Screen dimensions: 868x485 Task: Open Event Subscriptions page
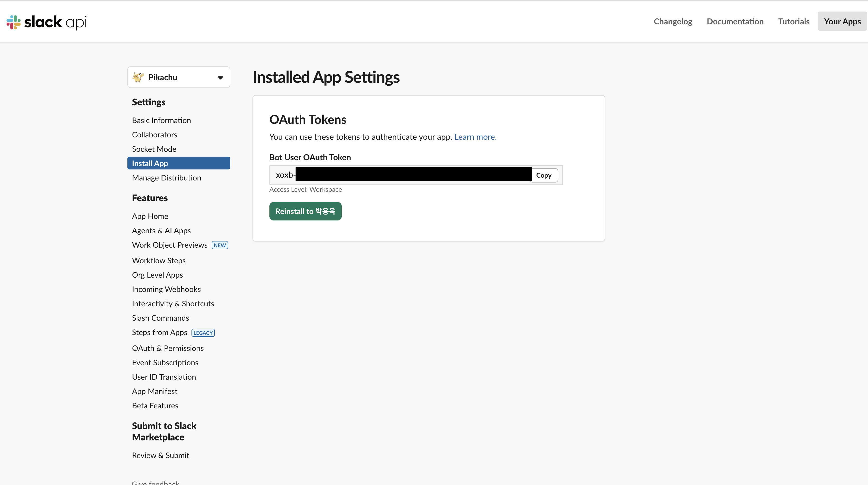pyautogui.click(x=165, y=362)
